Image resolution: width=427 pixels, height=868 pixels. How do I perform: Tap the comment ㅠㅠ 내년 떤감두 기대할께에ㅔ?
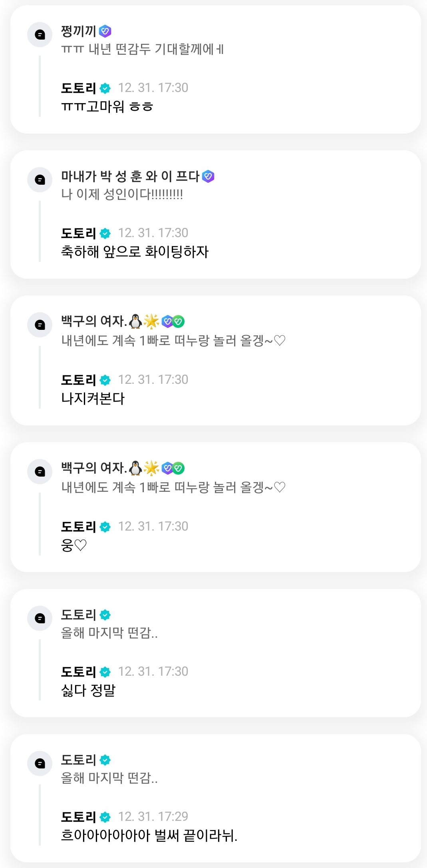142,49
